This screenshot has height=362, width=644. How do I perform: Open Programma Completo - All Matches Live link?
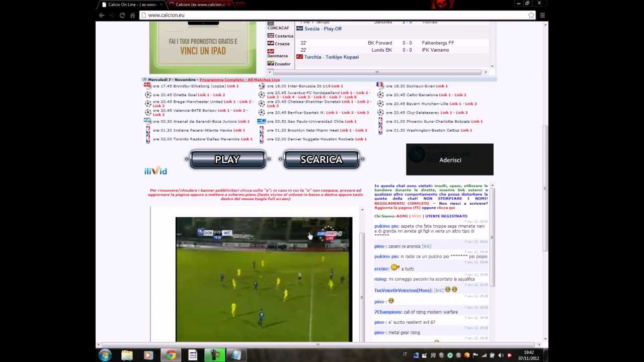pos(239,79)
